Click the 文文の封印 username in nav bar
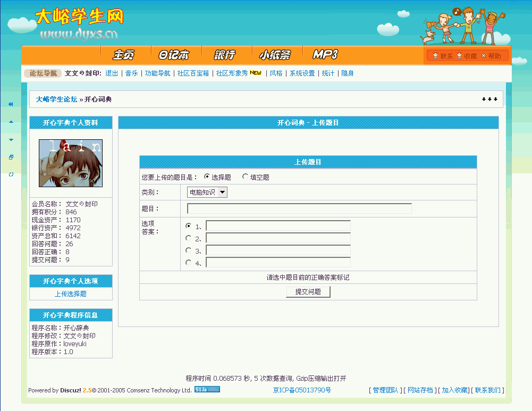 [82, 73]
